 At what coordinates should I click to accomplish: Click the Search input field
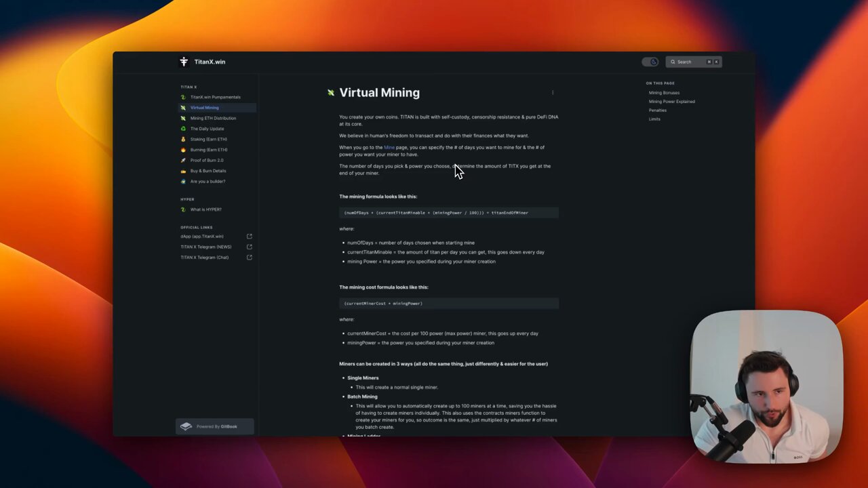[694, 62]
